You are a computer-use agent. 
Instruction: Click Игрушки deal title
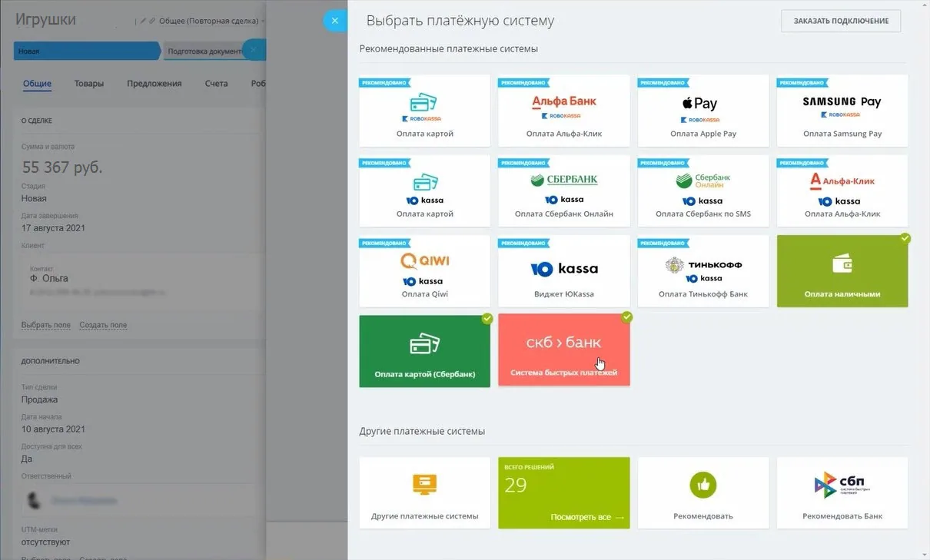(x=45, y=20)
